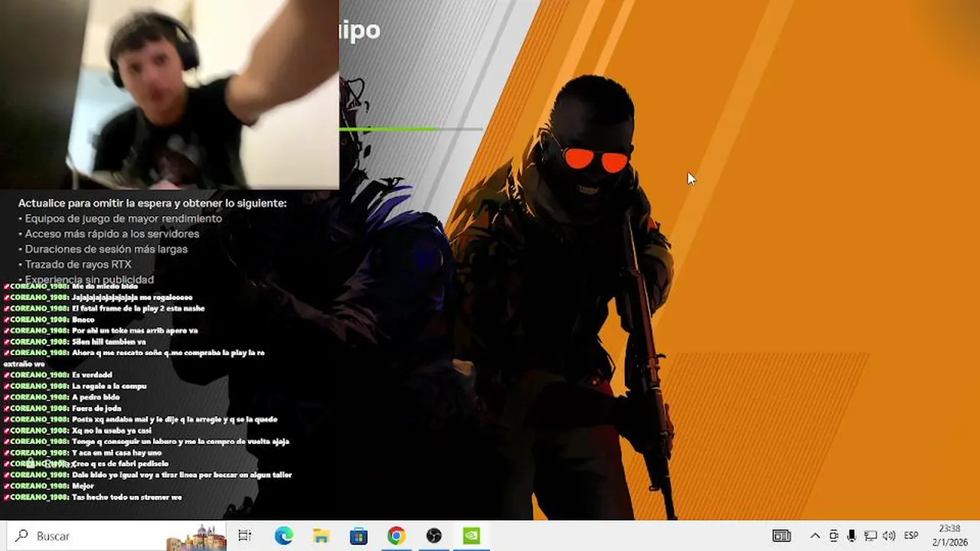
Task: Click 'Duraciones de sesión más largas'
Action: [106, 249]
